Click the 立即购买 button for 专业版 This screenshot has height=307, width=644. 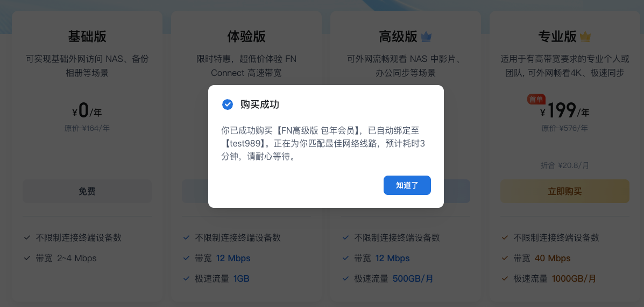click(x=565, y=191)
